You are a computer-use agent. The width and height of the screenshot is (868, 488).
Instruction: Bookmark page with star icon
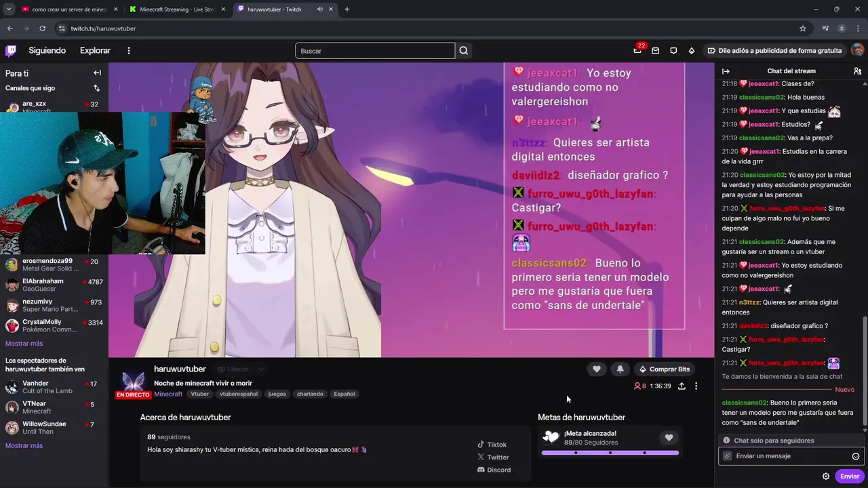[803, 28]
